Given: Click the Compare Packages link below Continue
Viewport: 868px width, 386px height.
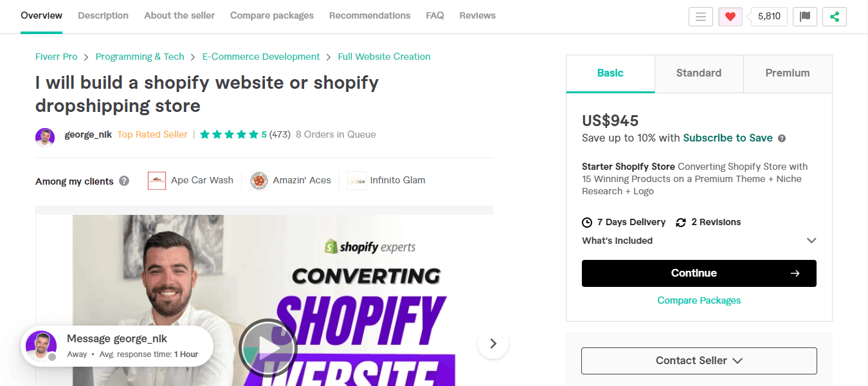Looking at the screenshot, I should tap(699, 300).
